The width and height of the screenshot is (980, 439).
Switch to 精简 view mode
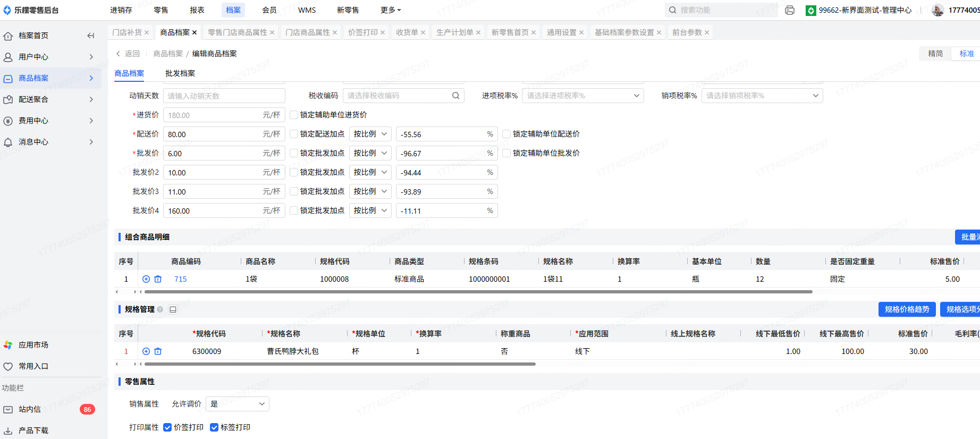935,54
